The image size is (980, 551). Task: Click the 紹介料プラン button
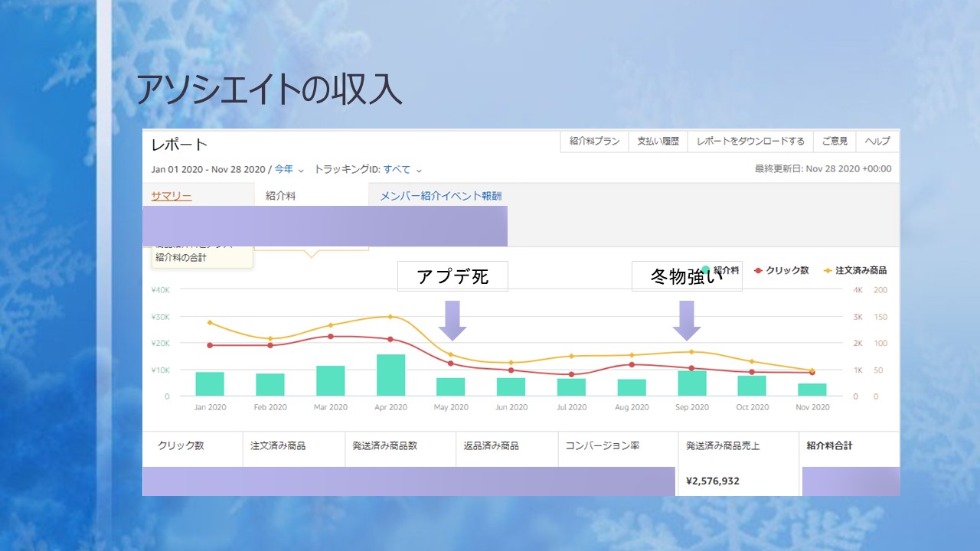tap(595, 142)
